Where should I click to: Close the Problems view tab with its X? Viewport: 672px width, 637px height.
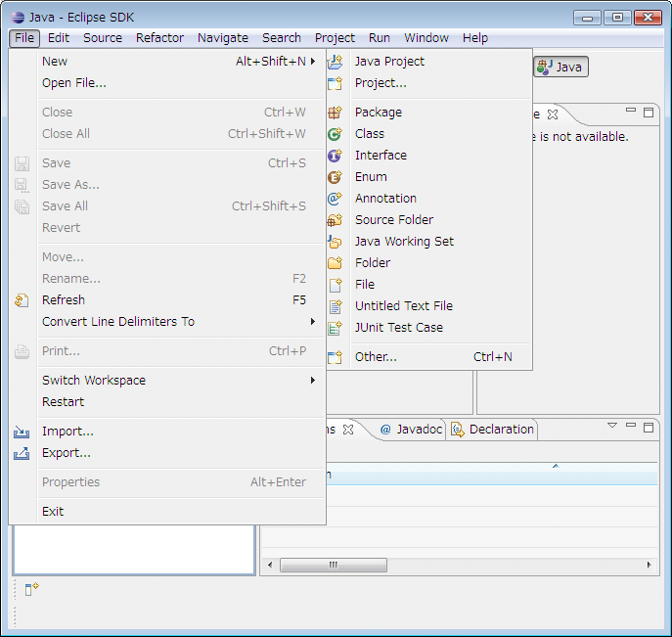348,430
